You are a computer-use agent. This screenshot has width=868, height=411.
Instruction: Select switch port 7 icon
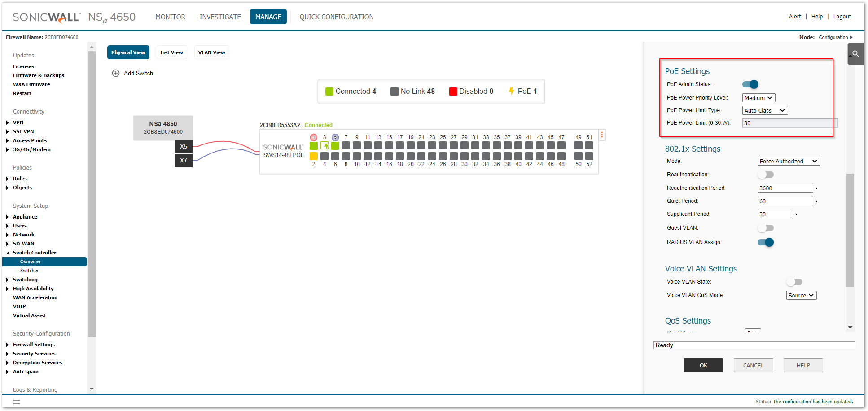pos(346,145)
